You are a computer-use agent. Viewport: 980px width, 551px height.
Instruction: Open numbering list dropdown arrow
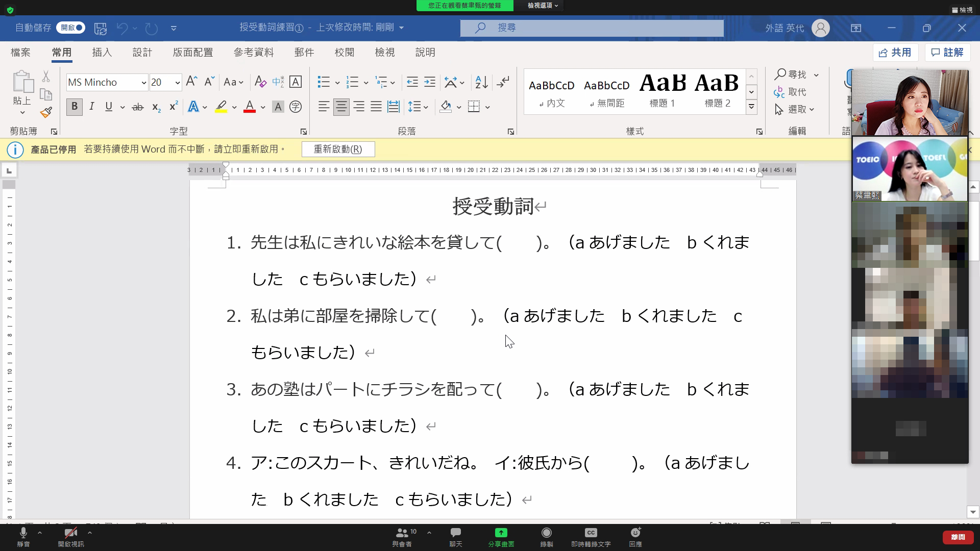click(x=366, y=82)
